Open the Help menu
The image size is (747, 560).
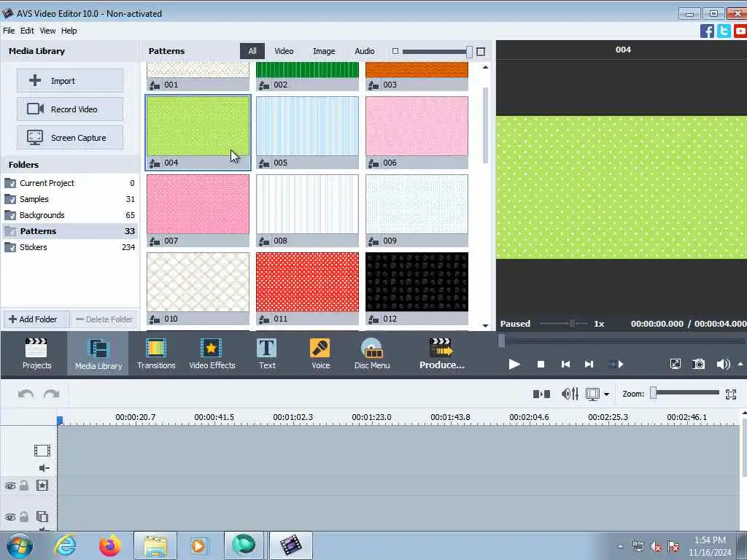coord(69,31)
